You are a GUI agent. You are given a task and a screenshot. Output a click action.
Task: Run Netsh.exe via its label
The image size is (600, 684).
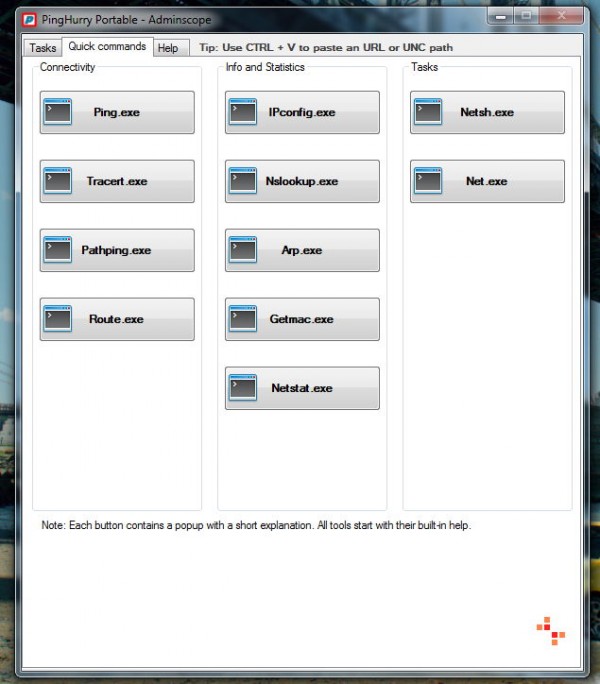pos(487,112)
